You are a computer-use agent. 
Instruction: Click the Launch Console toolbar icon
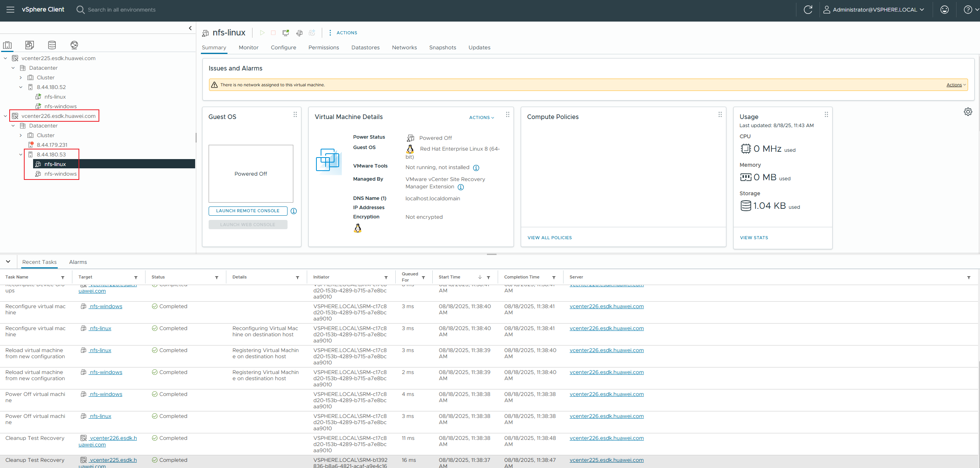pos(286,33)
